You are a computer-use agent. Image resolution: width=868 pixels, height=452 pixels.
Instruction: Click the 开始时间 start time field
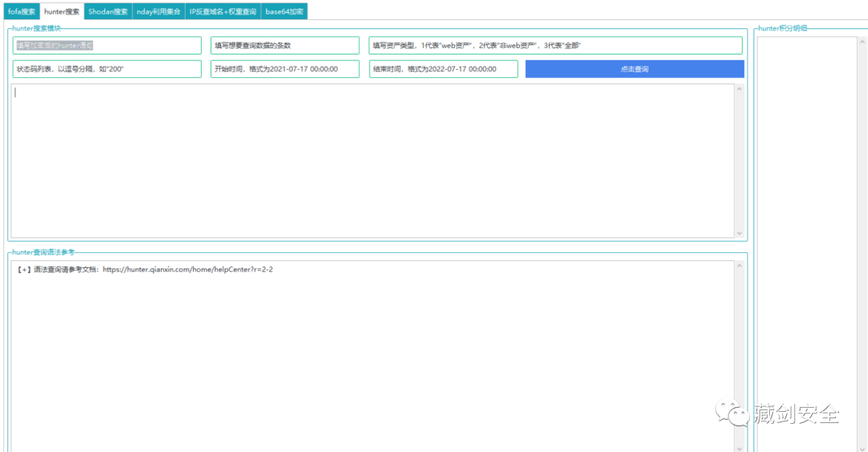(x=285, y=69)
